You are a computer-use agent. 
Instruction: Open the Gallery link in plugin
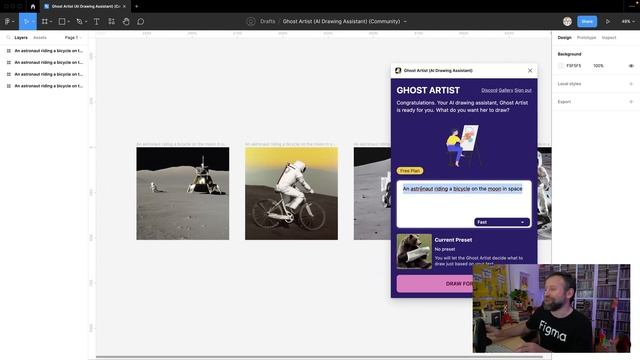[506, 90]
